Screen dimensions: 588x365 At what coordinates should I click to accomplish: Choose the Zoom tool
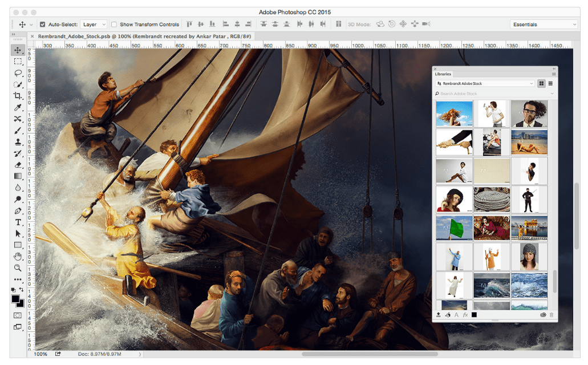click(x=19, y=267)
